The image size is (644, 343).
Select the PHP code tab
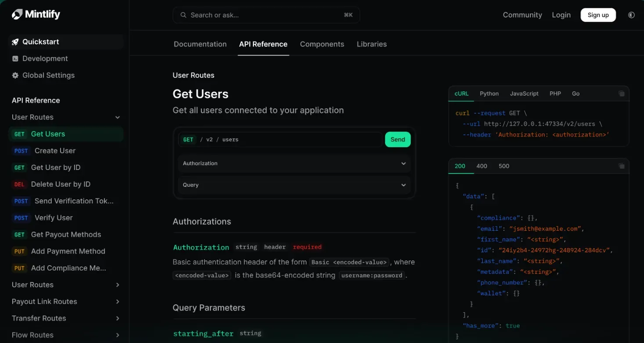(555, 94)
